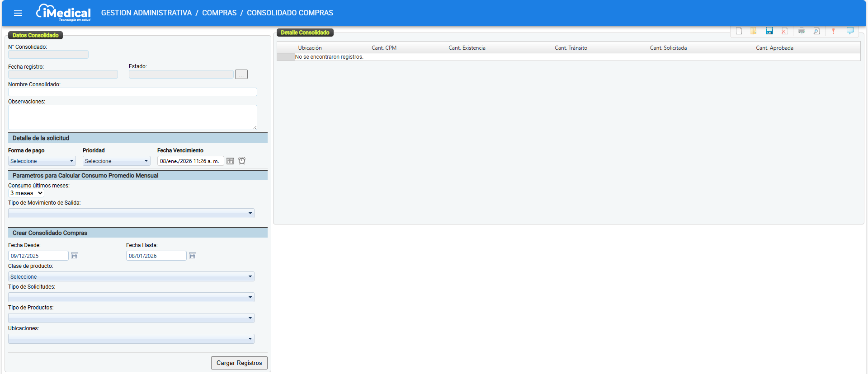This screenshot has width=868, height=374.
Task: Click the Fecha Hasta date field
Action: pos(156,256)
